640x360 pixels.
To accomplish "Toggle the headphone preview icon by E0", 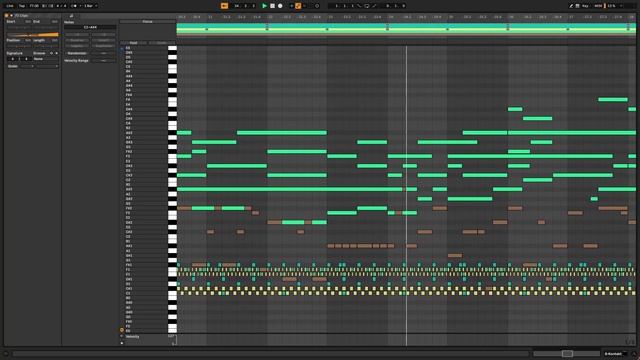I will coord(122,330).
